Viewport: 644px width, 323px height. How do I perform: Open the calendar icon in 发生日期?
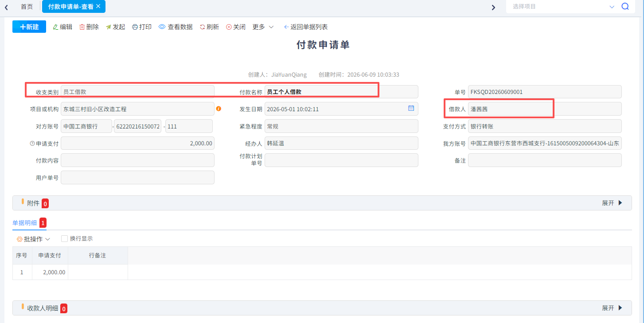click(411, 108)
